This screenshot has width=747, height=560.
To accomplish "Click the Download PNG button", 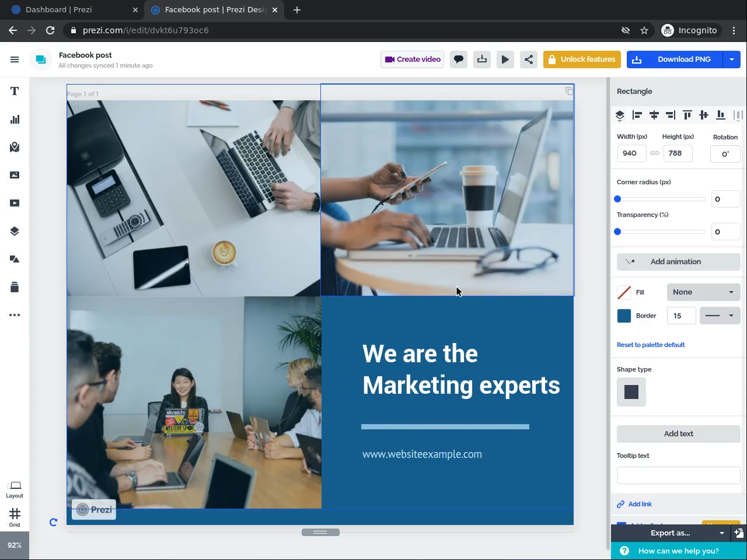I will (x=675, y=60).
